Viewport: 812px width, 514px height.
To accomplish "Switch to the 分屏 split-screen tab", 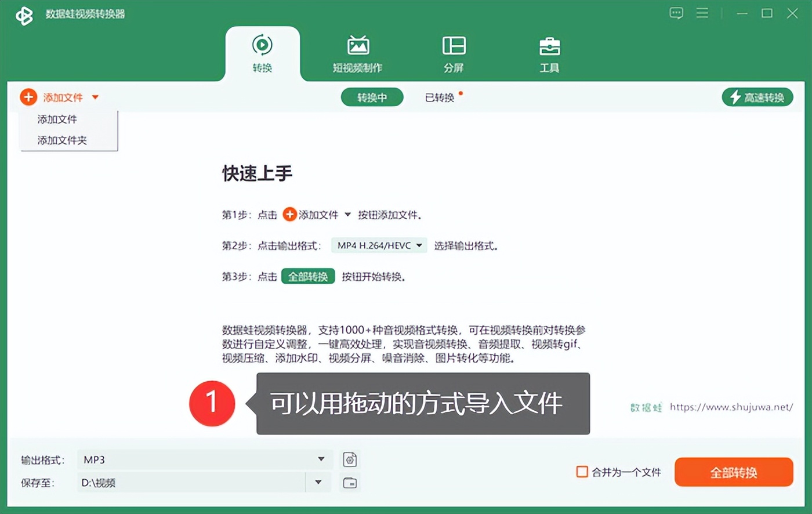I will [454, 54].
